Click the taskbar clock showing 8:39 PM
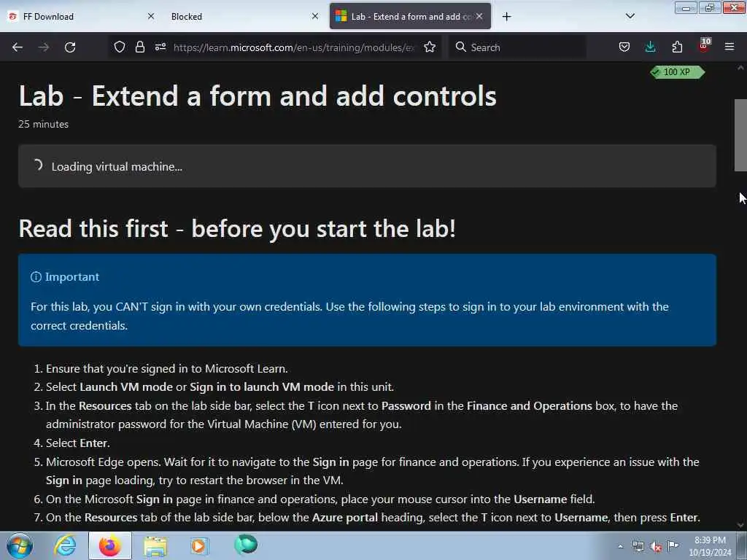This screenshot has width=747, height=560. click(710, 546)
